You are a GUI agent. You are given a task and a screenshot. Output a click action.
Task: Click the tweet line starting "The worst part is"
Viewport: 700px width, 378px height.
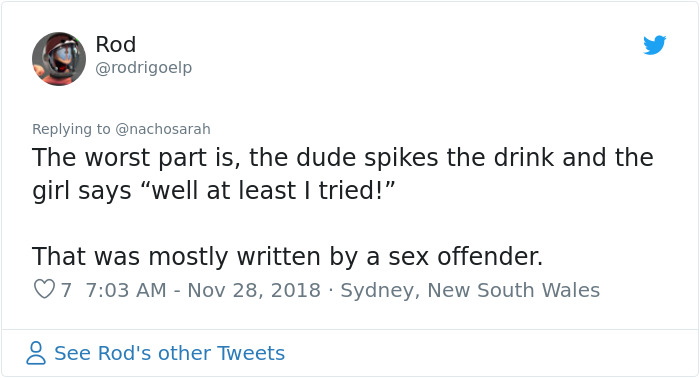click(343, 158)
